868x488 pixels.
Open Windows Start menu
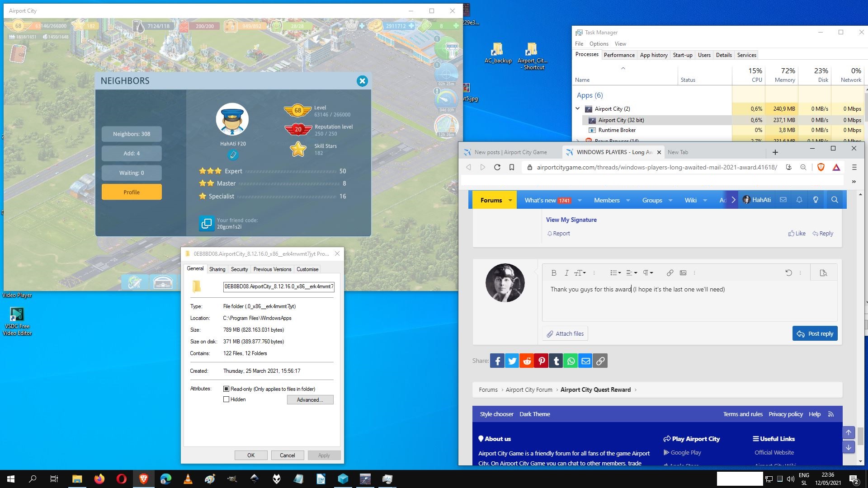pos(11,479)
